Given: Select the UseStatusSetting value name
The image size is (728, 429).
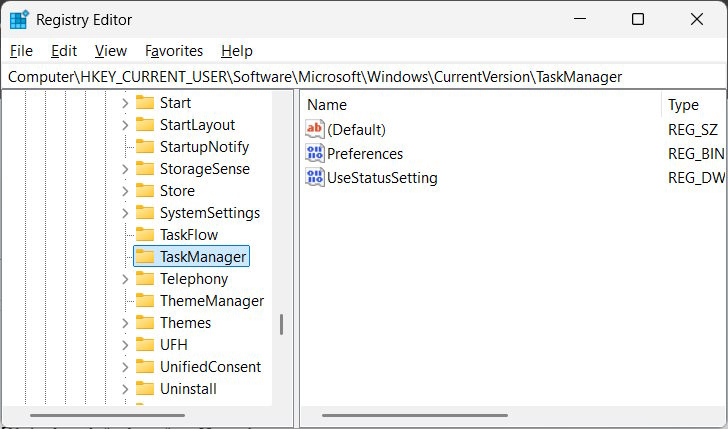Looking at the screenshot, I should (x=382, y=178).
